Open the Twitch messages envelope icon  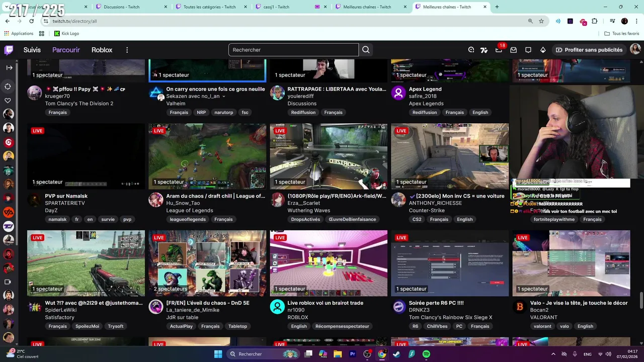coord(514,50)
